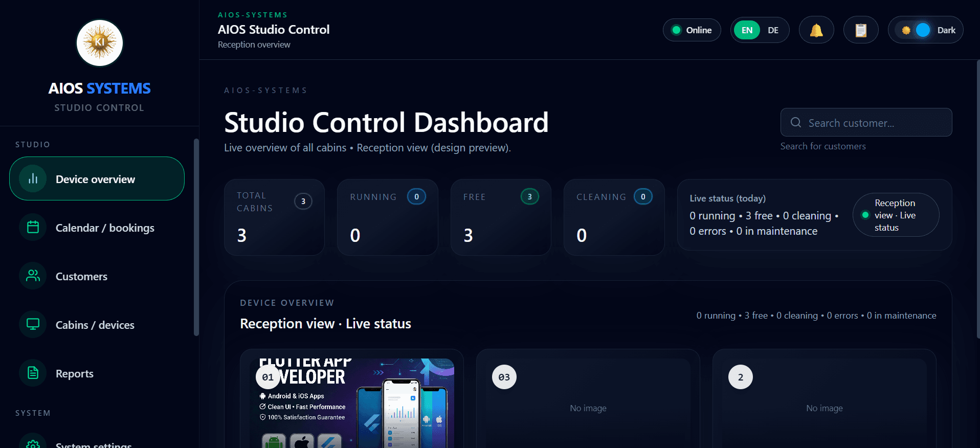This screenshot has width=980, height=448.
Task: Open cabin 01 Flutter app image
Action: tap(352, 403)
